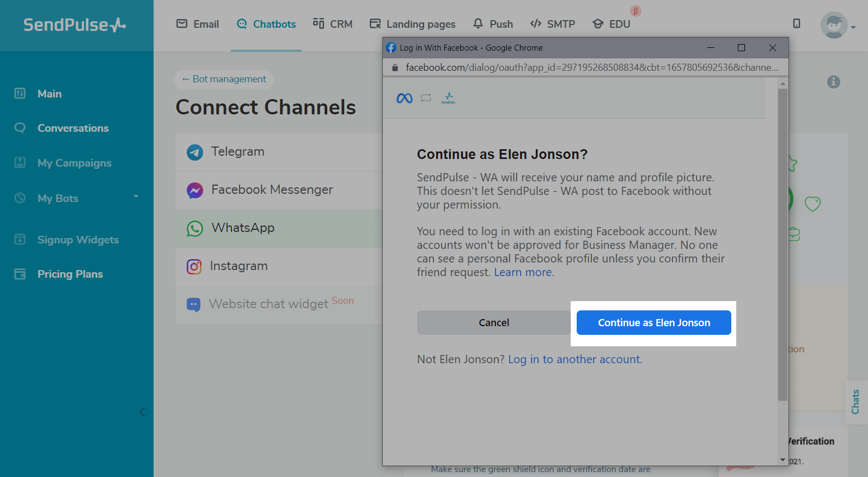Image resolution: width=868 pixels, height=477 pixels.
Task: Click the My Campaigns sidebar icon
Action: click(x=20, y=162)
